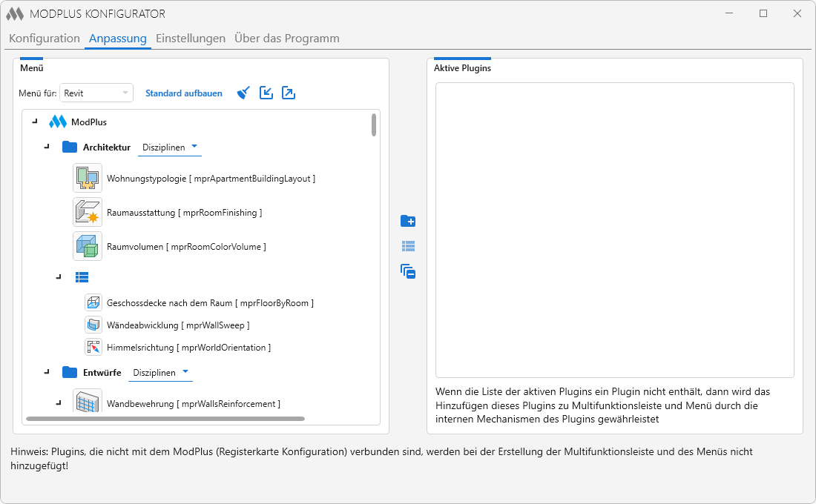Image resolution: width=816 pixels, height=504 pixels.
Task: Click the ModPlus logo in the tree
Action: (x=58, y=122)
